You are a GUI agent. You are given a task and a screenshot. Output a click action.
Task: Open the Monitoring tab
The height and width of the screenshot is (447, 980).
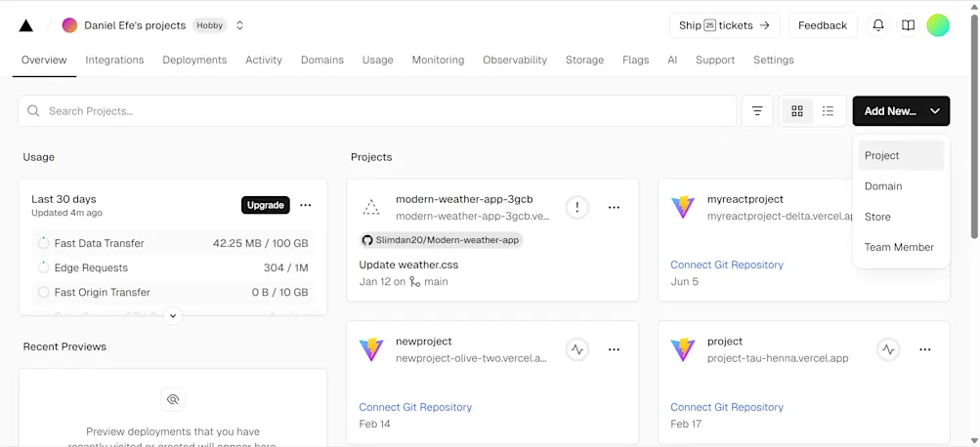[x=438, y=60]
